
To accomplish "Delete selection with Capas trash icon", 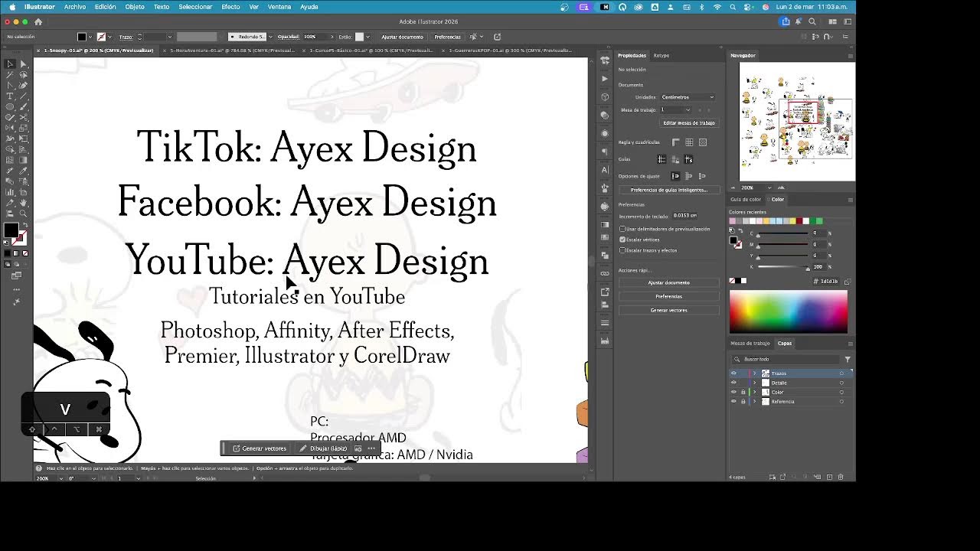I will coord(841,477).
